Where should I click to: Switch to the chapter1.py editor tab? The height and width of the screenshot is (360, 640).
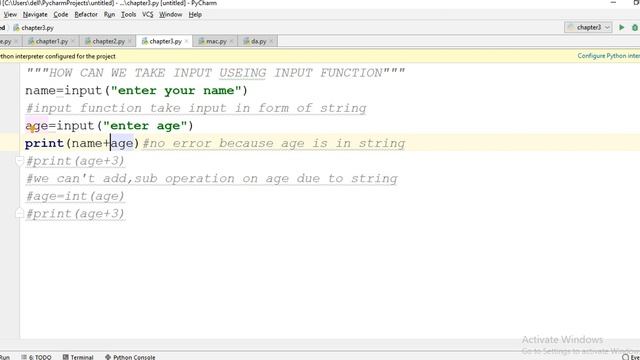pyautogui.click(x=51, y=41)
